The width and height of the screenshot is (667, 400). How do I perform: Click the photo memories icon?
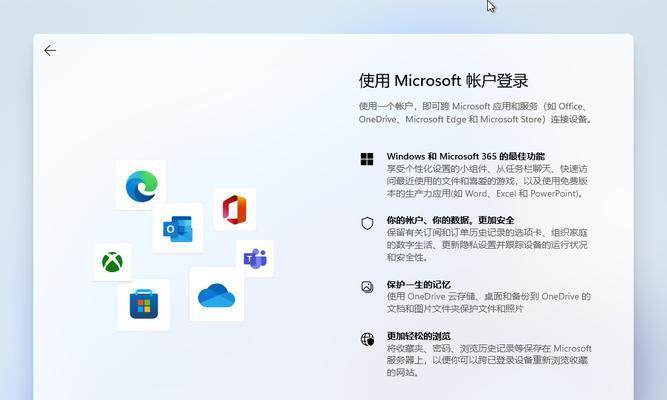(367, 287)
